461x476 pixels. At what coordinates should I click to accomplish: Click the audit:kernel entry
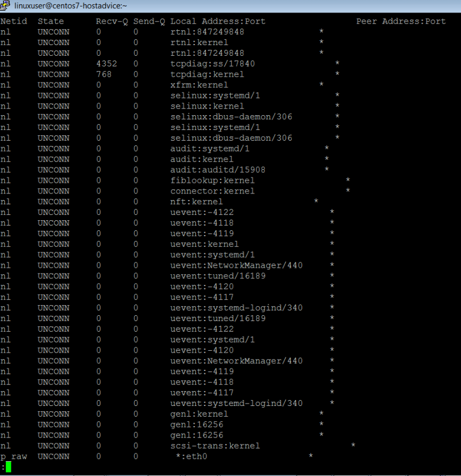[202, 160]
